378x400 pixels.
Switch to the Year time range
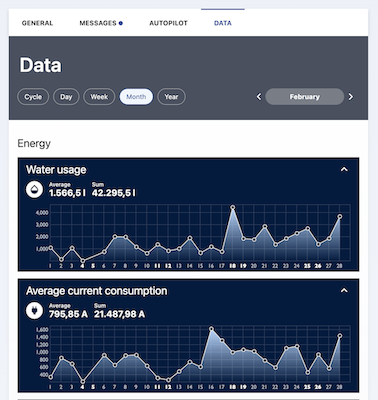click(171, 97)
